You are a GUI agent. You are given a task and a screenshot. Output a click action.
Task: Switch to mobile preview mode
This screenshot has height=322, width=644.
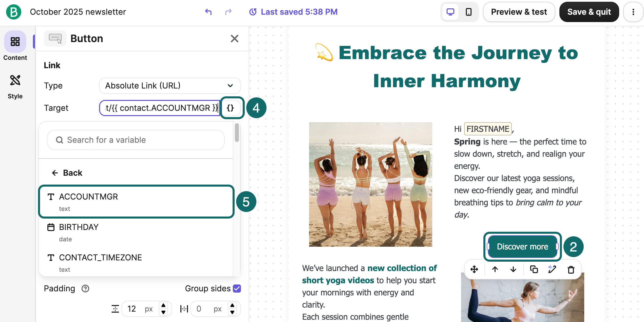[469, 12]
